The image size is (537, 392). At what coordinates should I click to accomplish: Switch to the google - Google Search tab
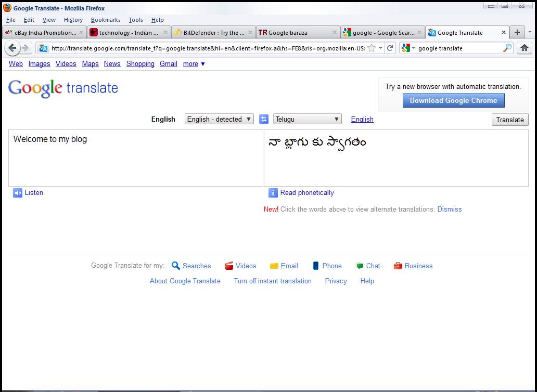(x=382, y=33)
